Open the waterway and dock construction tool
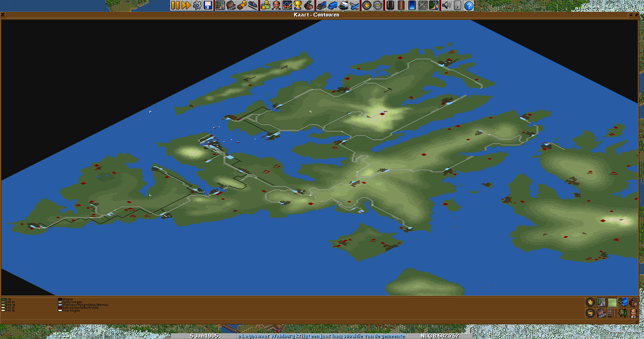 412,5
